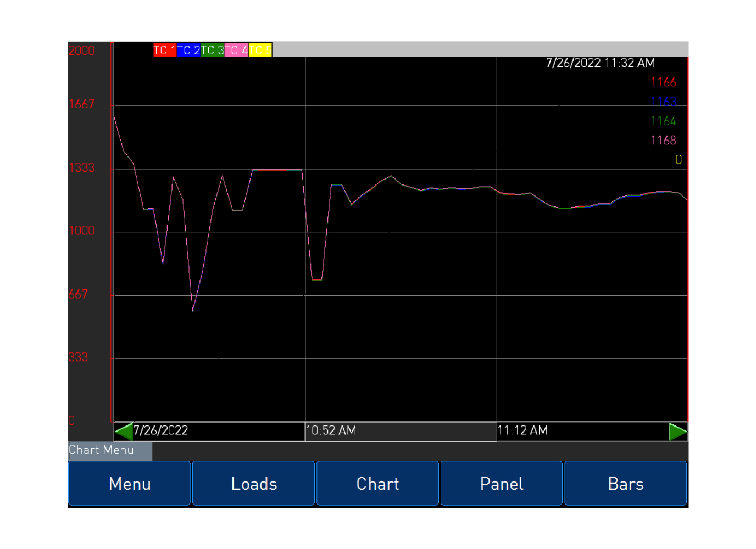
Task: Select the pink TC 4 legend tag
Action: 236,50
